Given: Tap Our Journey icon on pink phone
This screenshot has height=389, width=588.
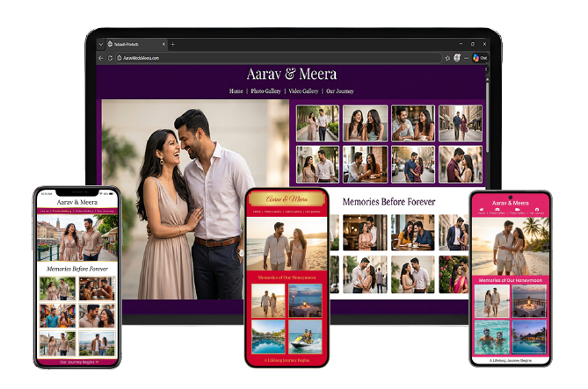Looking at the screenshot, I should click(x=537, y=211).
